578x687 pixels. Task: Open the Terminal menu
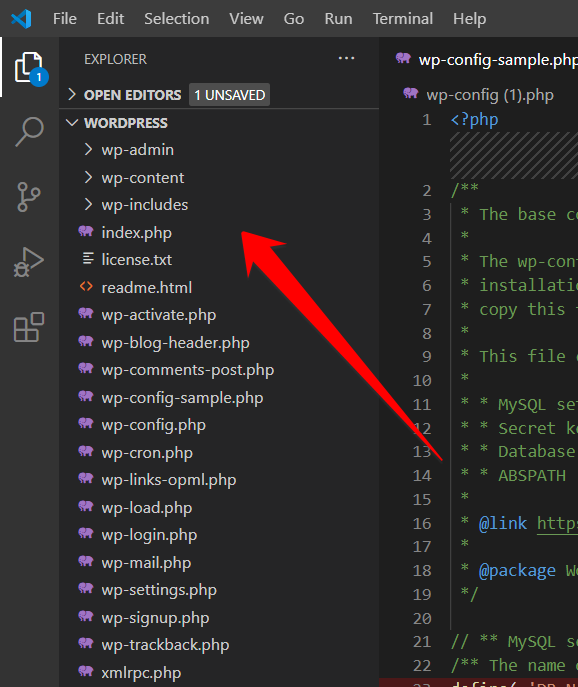[x=403, y=19]
